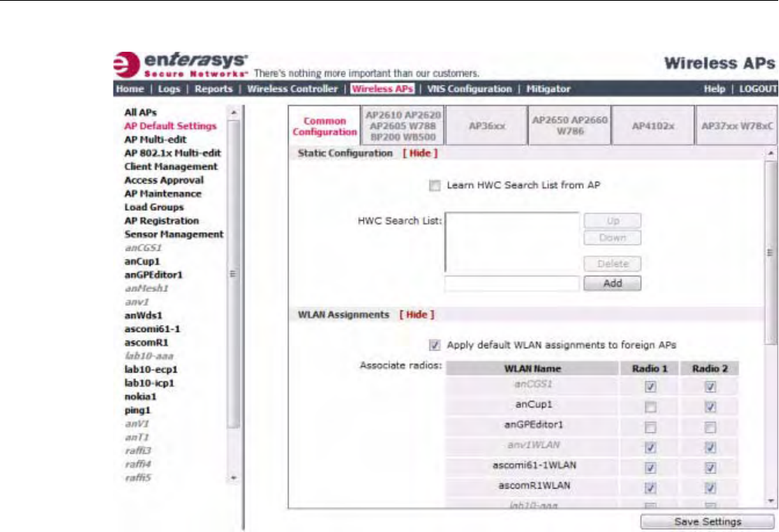Click the Delete button
Viewport: 779px width, 532px height.
[x=612, y=264]
